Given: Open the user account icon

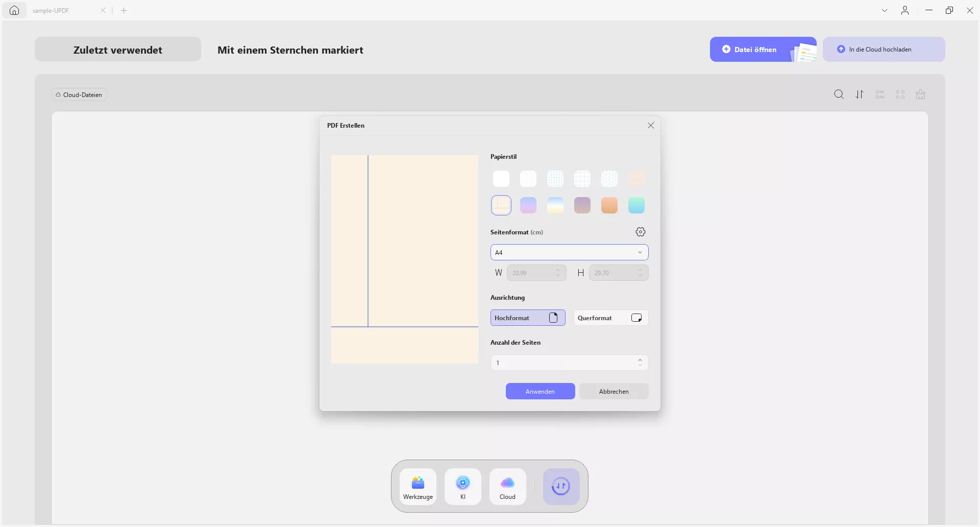Looking at the screenshot, I should 905,10.
